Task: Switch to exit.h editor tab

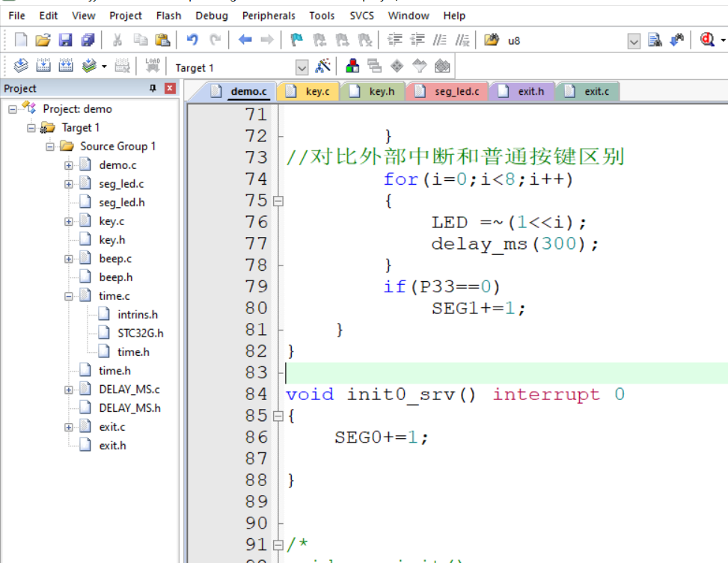Action: pos(521,91)
